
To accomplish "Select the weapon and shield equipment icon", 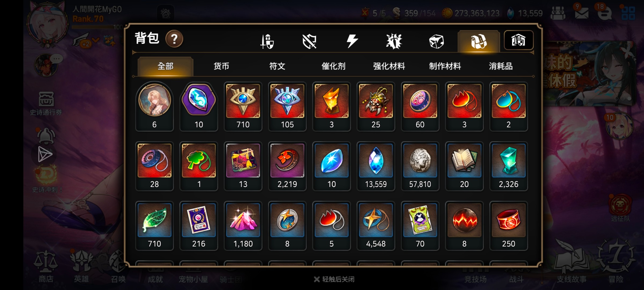I will pyautogui.click(x=267, y=41).
